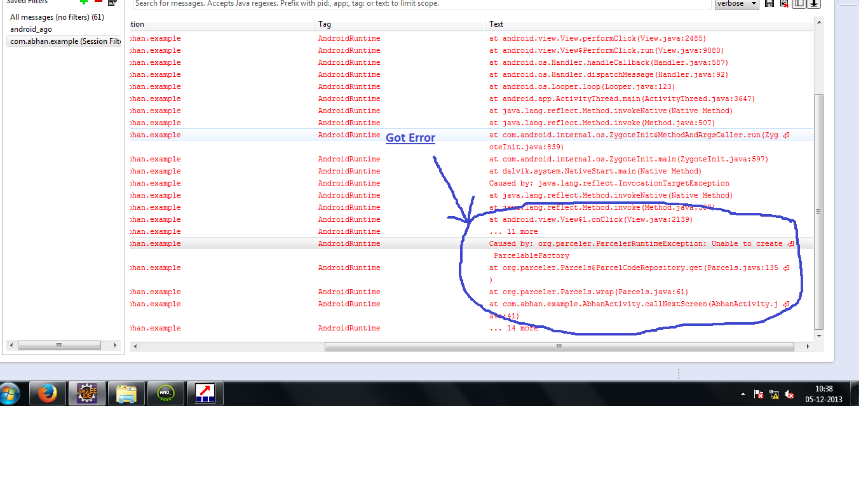Image resolution: width=868 pixels, height=488 pixels.
Task: Click horizontal scrollbar thumb under log table
Action: [x=559, y=346]
